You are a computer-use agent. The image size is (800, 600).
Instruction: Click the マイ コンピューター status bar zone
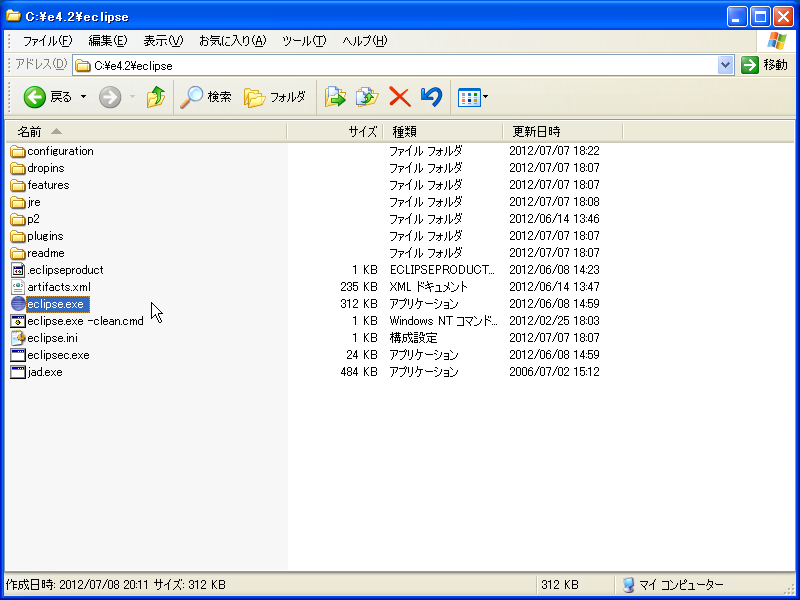coord(673,585)
